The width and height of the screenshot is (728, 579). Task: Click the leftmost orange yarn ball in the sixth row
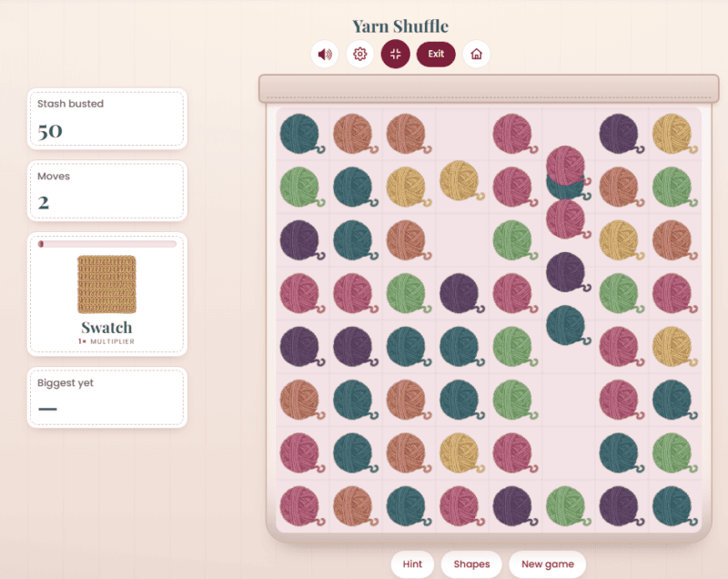click(302, 401)
